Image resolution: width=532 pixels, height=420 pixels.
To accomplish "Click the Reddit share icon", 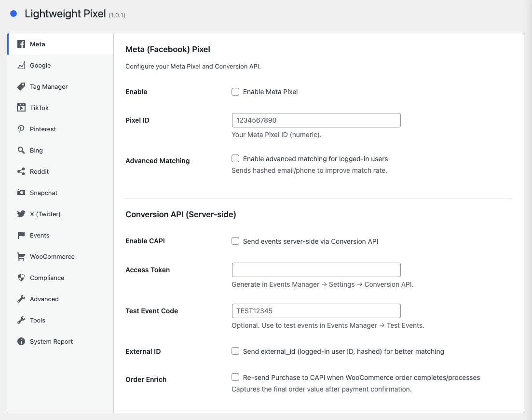I will 21,172.
